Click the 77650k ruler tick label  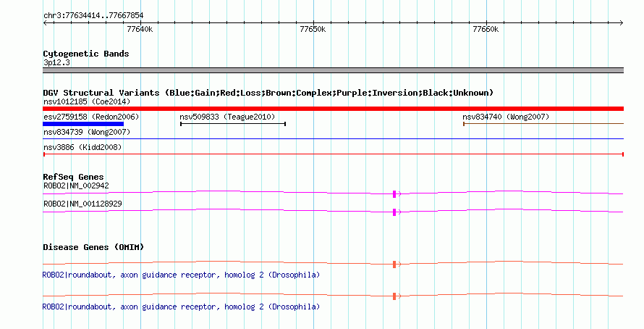coord(313,29)
